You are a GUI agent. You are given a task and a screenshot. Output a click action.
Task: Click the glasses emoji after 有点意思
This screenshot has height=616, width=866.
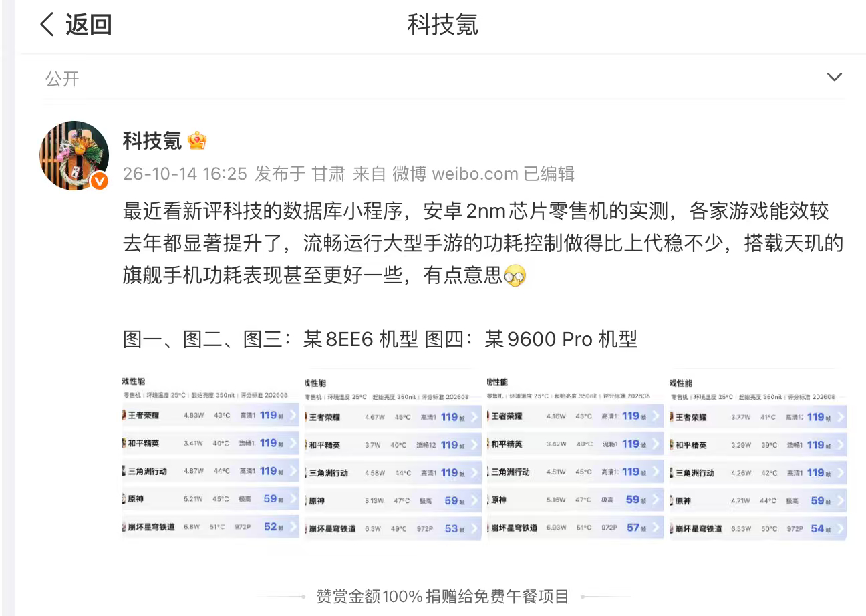pyautogui.click(x=515, y=275)
